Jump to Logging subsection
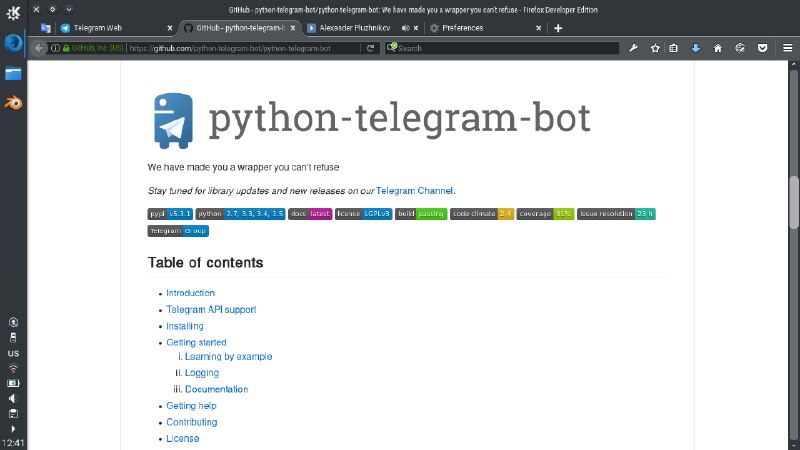Viewport: 800px width, 450px height. click(x=202, y=373)
